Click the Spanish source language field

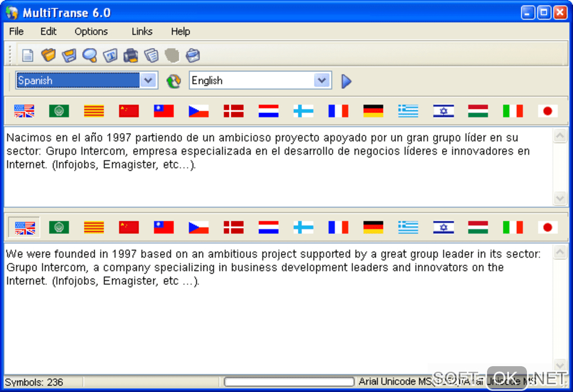coord(87,80)
